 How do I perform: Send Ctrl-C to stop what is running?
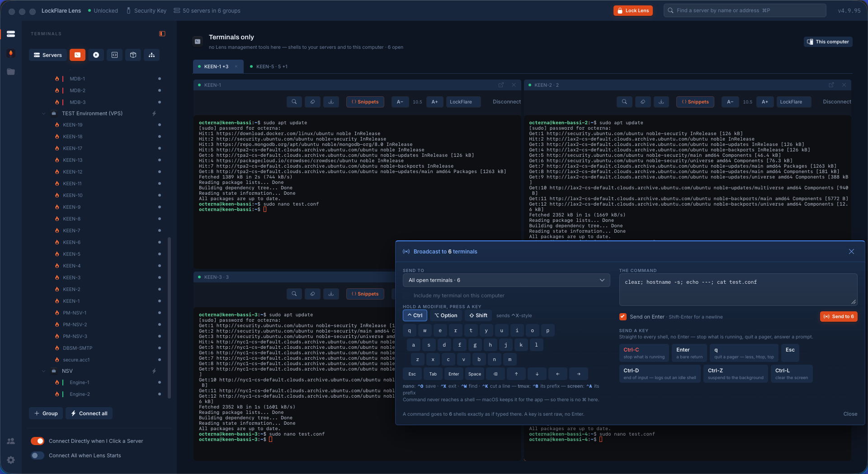click(x=644, y=353)
